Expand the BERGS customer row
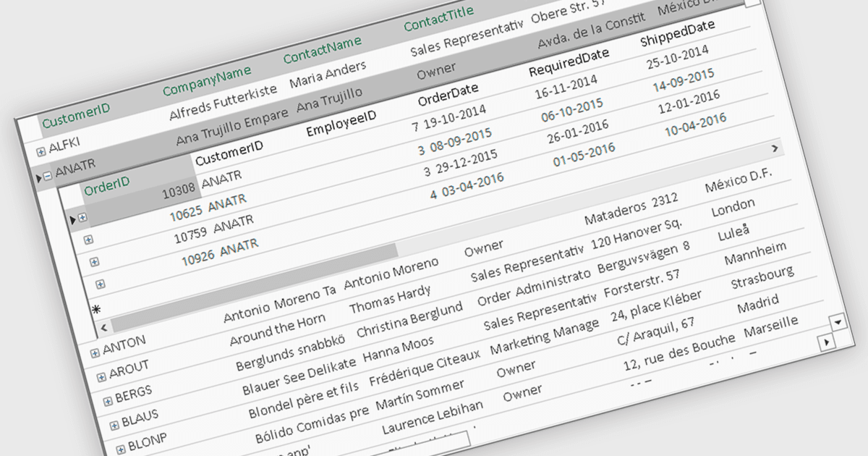 pos(108,400)
